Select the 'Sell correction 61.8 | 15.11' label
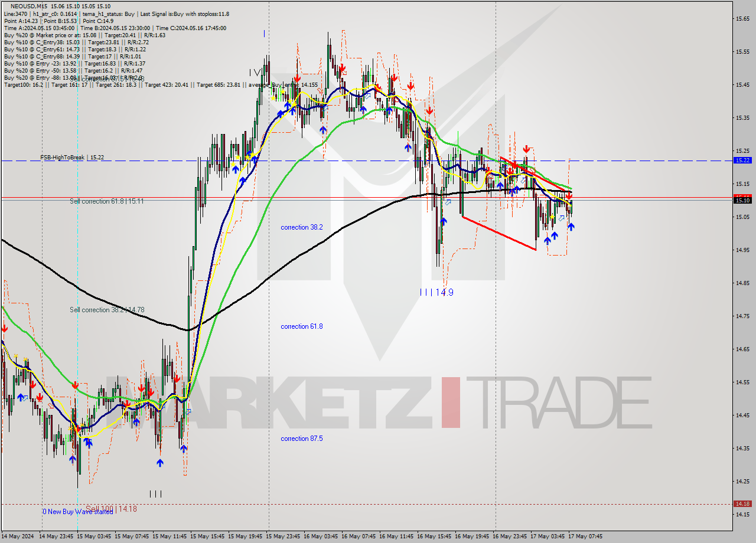 (x=107, y=201)
